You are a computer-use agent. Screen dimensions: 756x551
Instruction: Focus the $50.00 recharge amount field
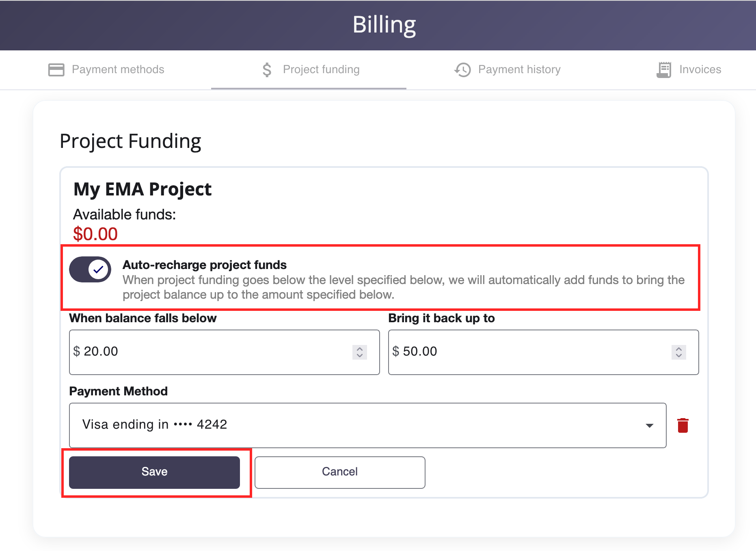click(528, 352)
